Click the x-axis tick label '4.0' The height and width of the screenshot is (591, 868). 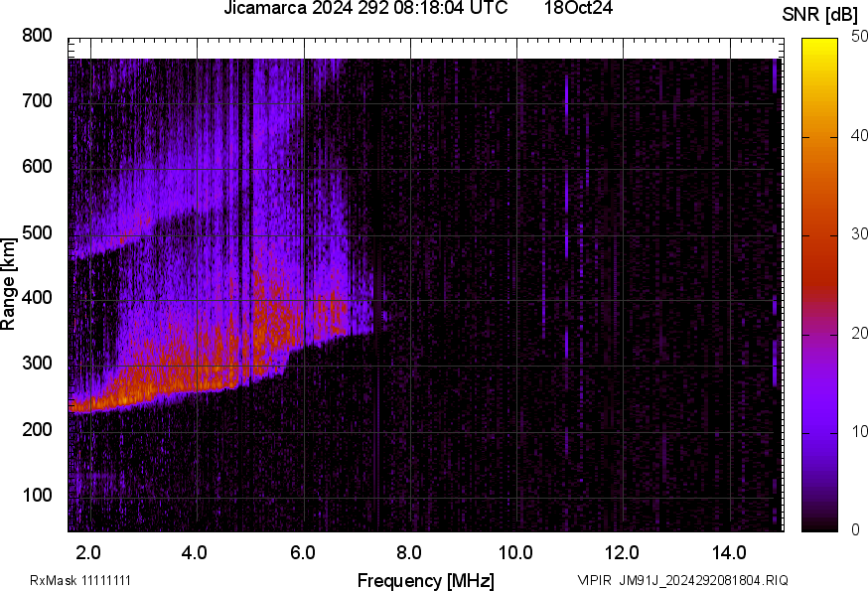tap(195, 553)
